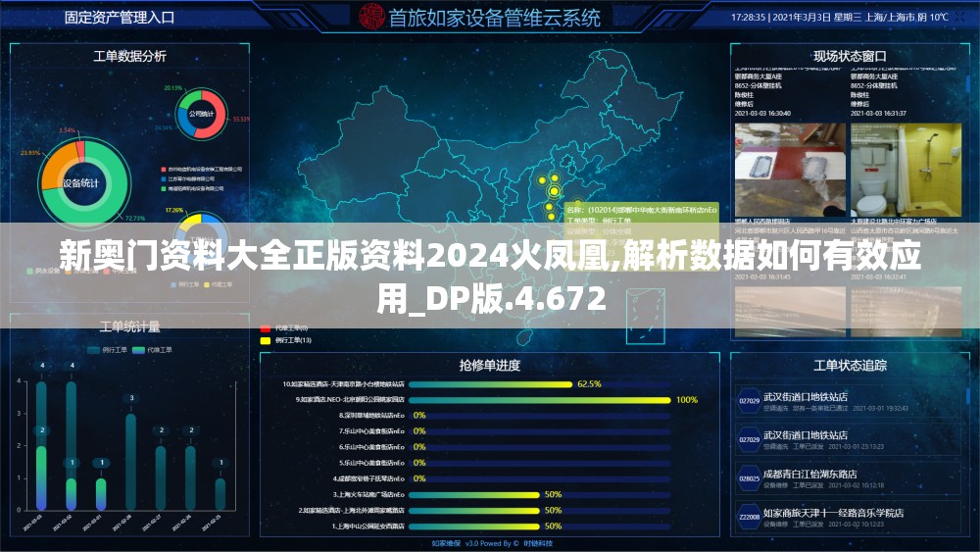This screenshot has width=980, height=552.
Task: Click the 工单状态追踪 panel title
Action: pos(850,366)
